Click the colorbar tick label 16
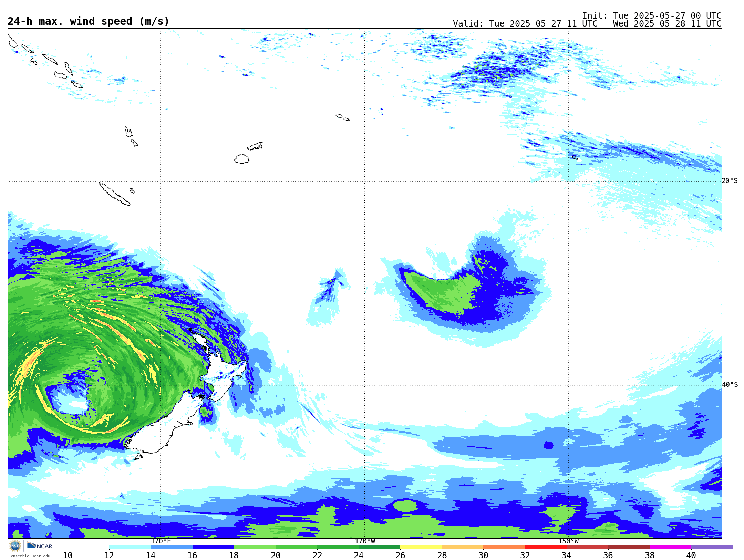 (x=193, y=555)
